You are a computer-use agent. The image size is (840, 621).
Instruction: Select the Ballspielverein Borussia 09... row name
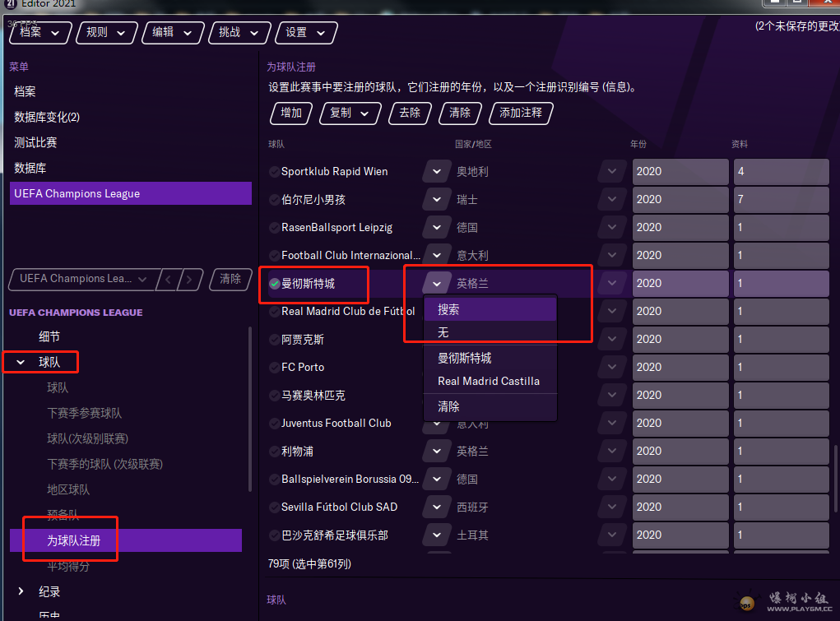[x=350, y=479]
